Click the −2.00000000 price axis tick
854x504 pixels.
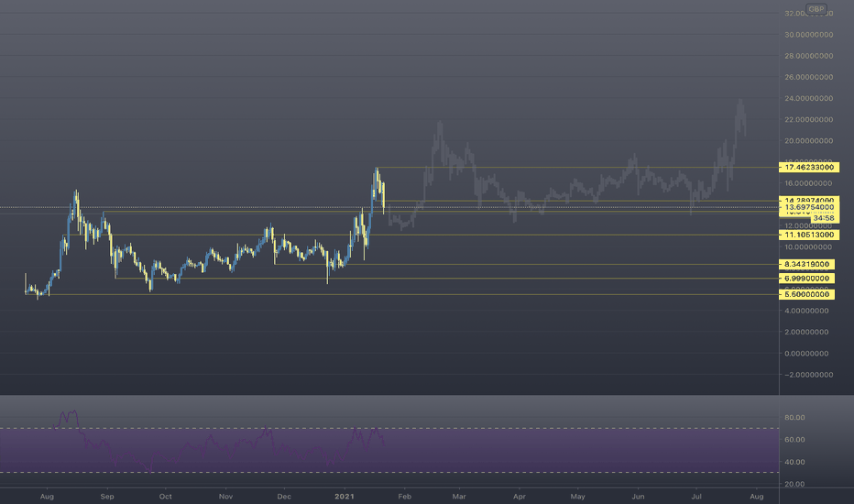pos(809,374)
